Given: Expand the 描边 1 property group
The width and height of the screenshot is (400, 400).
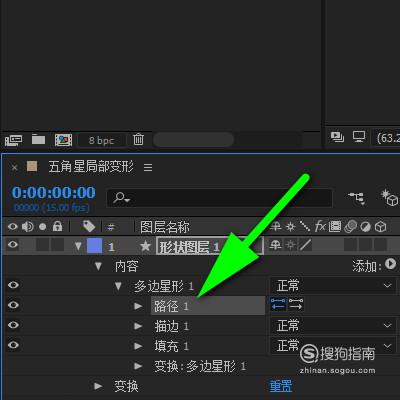Looking at the screenshot, I should pos(138,326).
